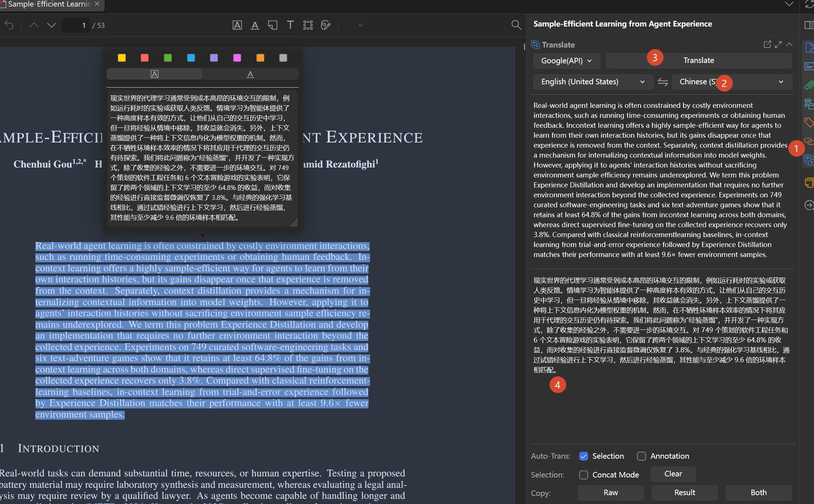Screen dimensions: 814x504
Task: Click the Clear selection button
Action: (x=673, y=474)
